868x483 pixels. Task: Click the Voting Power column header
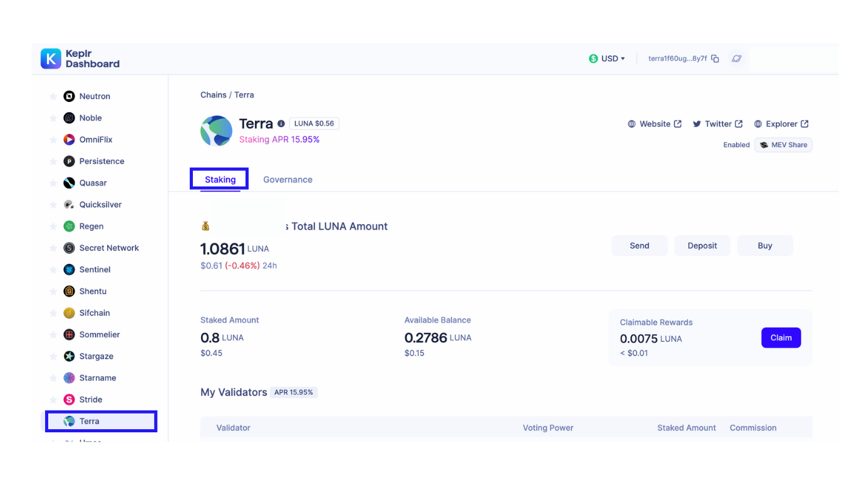(548, 428)
